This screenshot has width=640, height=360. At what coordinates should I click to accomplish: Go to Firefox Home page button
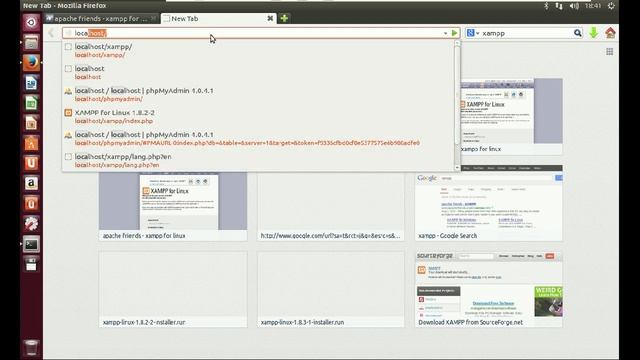(610, 33)
